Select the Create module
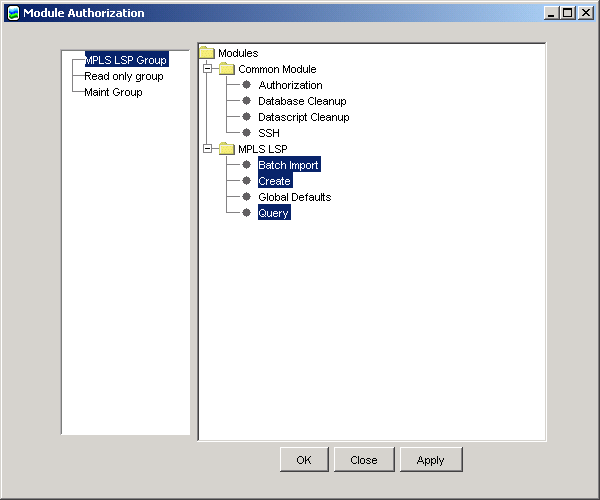The height and width of the screenshot is (500, 600). (x=275, y=181)
